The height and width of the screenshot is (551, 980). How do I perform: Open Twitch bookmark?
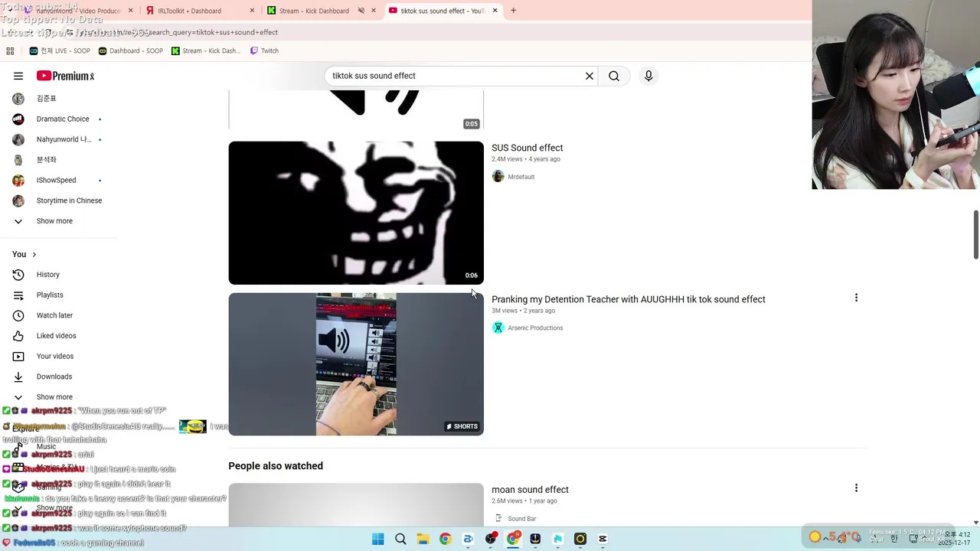click(x=263, y=51)
